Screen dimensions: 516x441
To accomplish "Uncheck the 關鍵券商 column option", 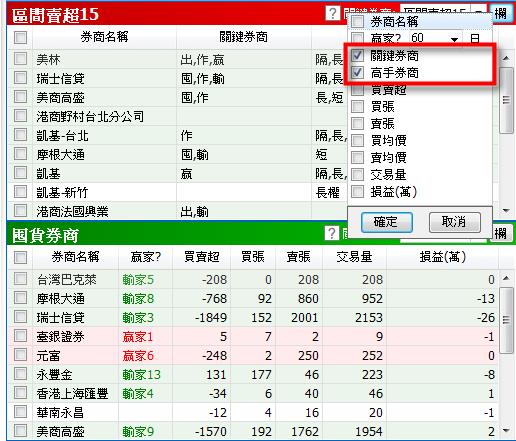I will [x=358, y=55].
